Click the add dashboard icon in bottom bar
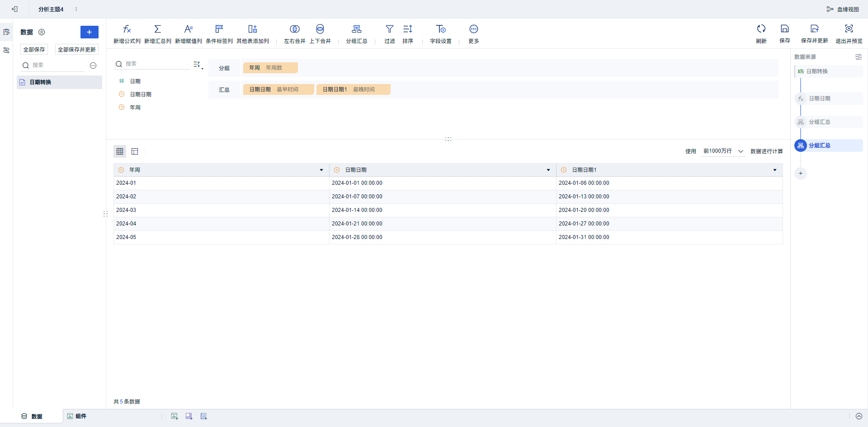 click(x=189, y=416)
